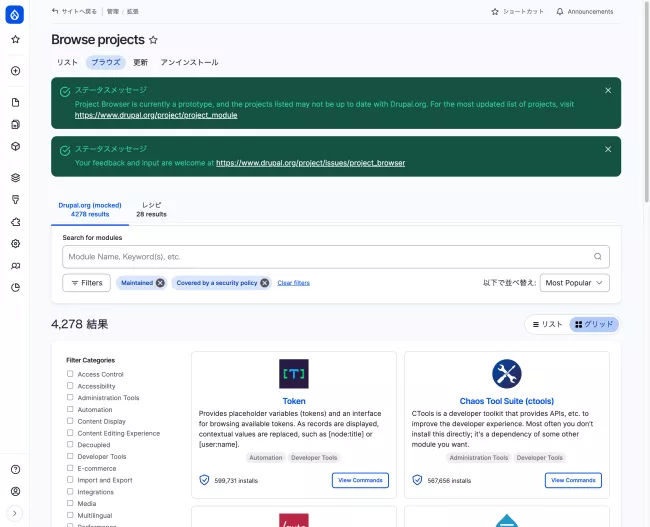
Task: Open the Most Popular sort dropdown
Action: [x=575, y=283]
